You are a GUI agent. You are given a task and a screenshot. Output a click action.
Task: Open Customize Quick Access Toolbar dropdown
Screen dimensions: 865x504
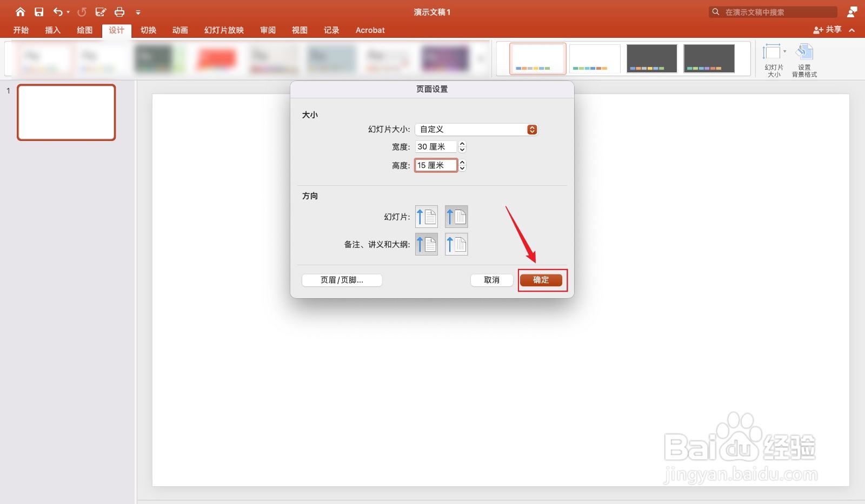[138, 12]
